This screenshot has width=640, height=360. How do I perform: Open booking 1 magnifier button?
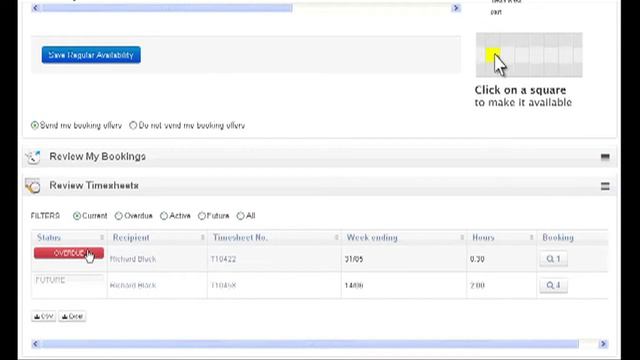click(x=553, y=259)
